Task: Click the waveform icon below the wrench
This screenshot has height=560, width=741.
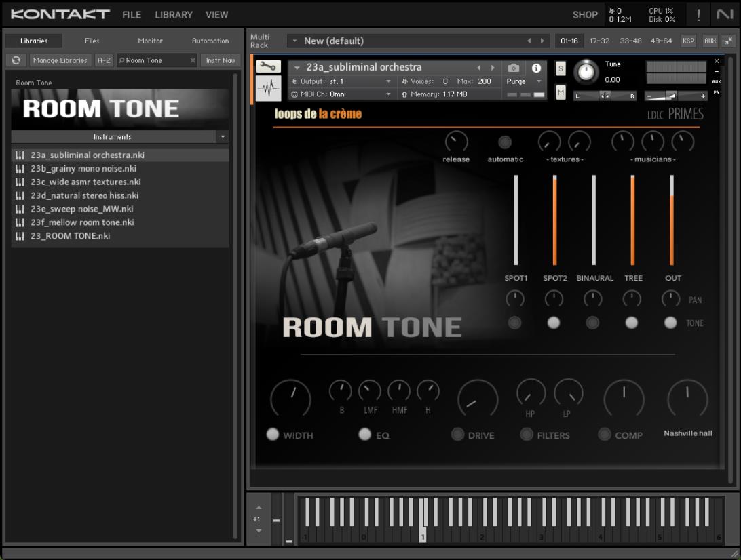Action: (x=268, y=88)
